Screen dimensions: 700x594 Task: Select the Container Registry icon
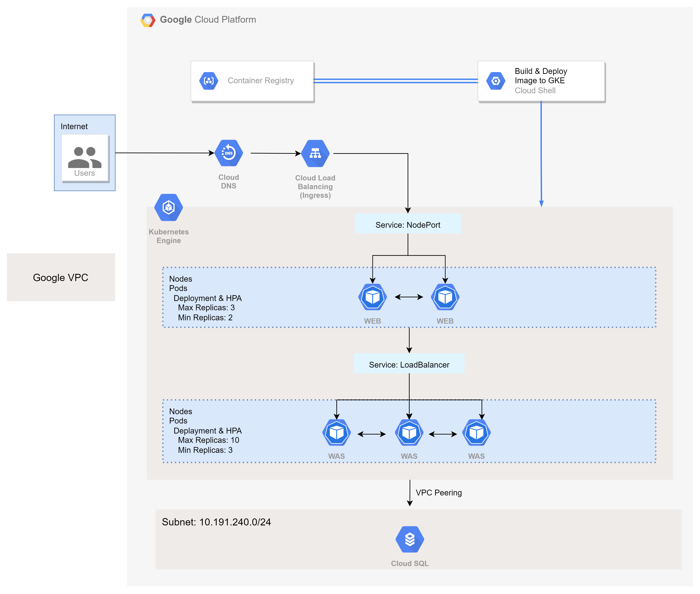pyautogui.click(x=209, y=81)
